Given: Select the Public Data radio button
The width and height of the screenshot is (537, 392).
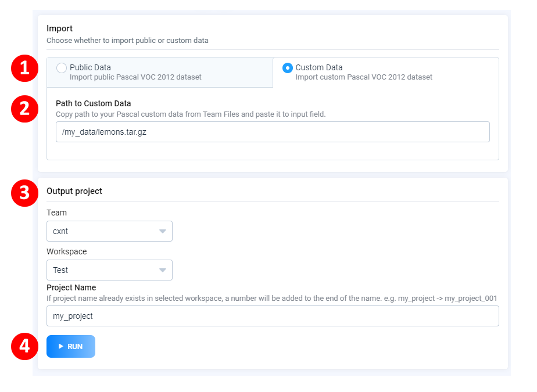Looking at the screenshot, I should (x=62, y=68).
